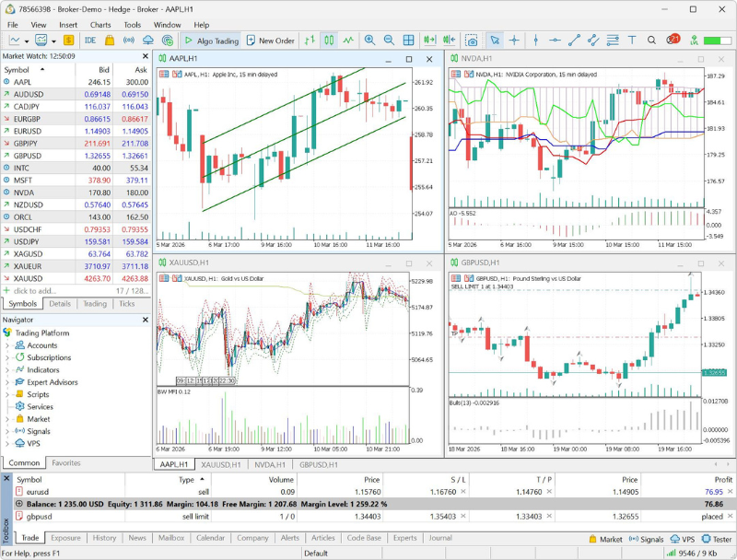The width and height of the screenshot is (737, 560).
Task: Take a chart screenshot with camera icon
Action: click(x=472, y=41)
